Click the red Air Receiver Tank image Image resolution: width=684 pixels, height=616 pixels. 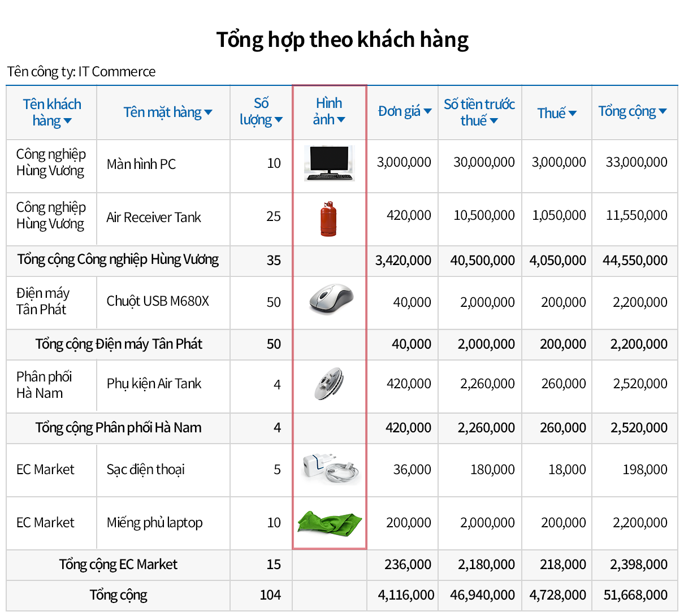pos(328,219)
